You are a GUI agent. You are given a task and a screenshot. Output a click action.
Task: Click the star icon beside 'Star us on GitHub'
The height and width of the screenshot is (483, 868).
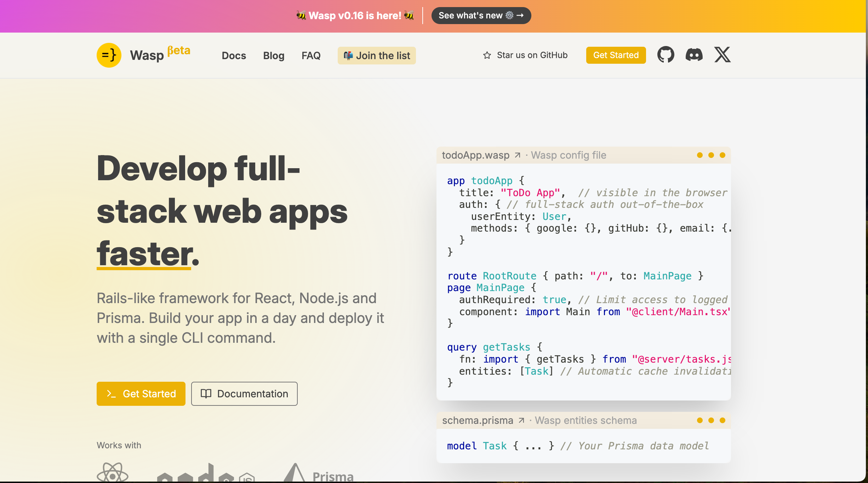(487, 55)
